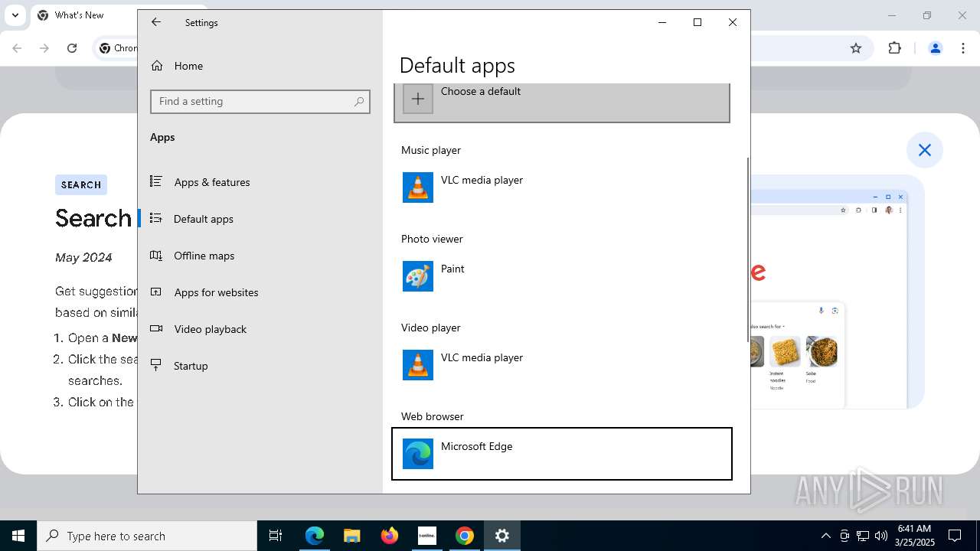Select the What's New Chrome tab
This screenshot has width=980, height=551.
click(x=84, y=15)
